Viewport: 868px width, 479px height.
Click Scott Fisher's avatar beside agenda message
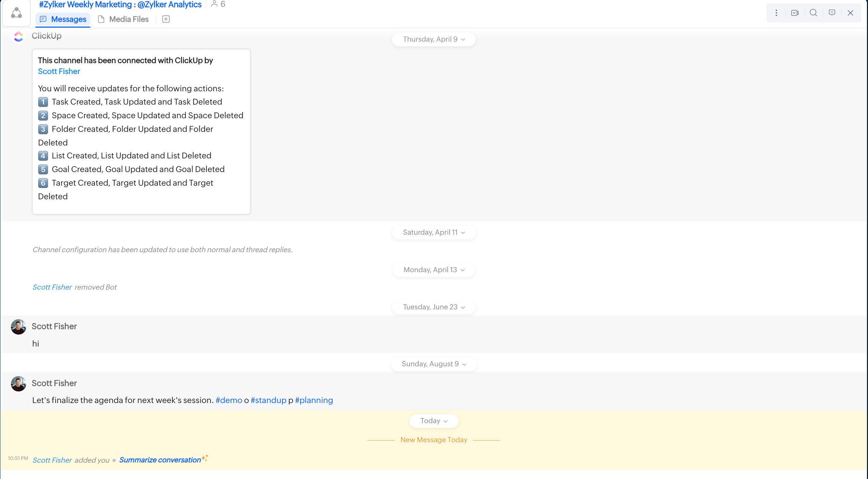(18, 384)
